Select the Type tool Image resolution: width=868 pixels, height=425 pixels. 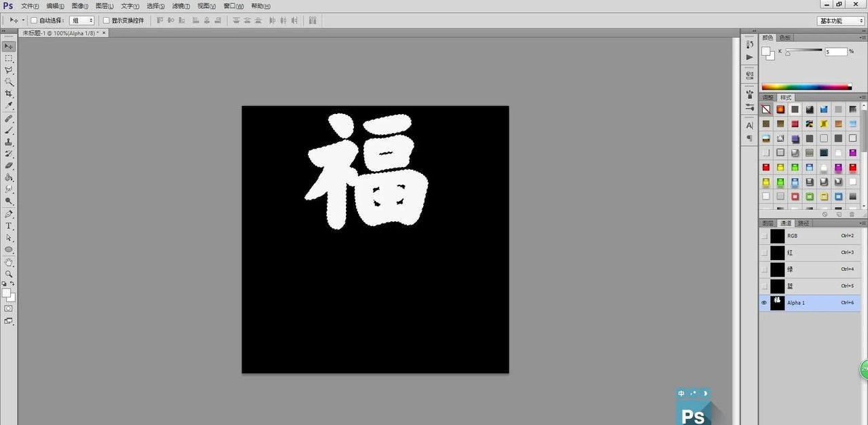click(9, 225)
